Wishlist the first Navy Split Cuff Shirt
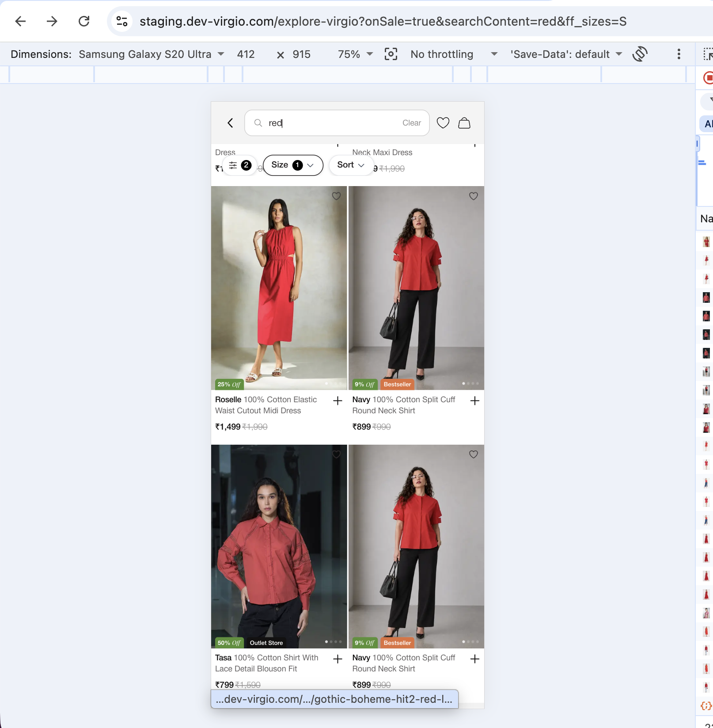This screenshot has width=713, height=728. pyautogui.click(x=474, y=196)
